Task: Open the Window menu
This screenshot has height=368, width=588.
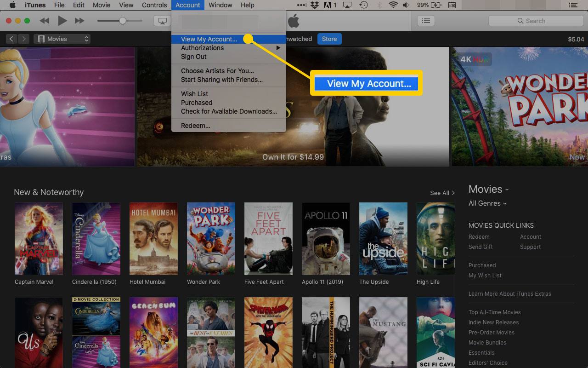Action: (x=220, y=5)
